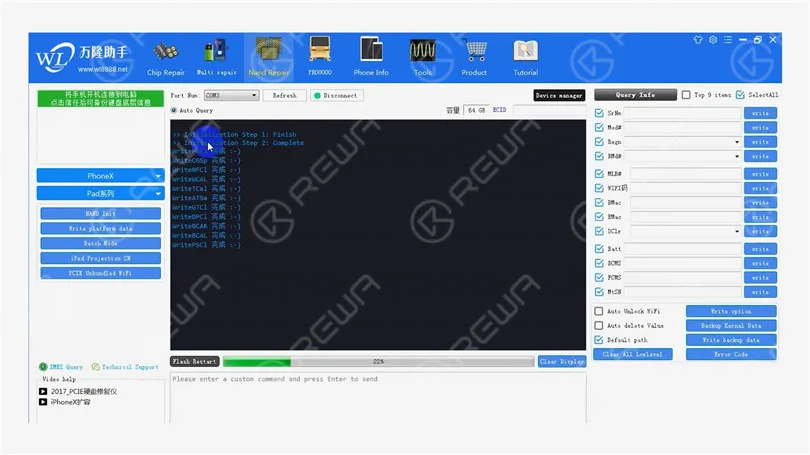
Task: Open the Tools waveform icon
Action: tap(423, 51)
